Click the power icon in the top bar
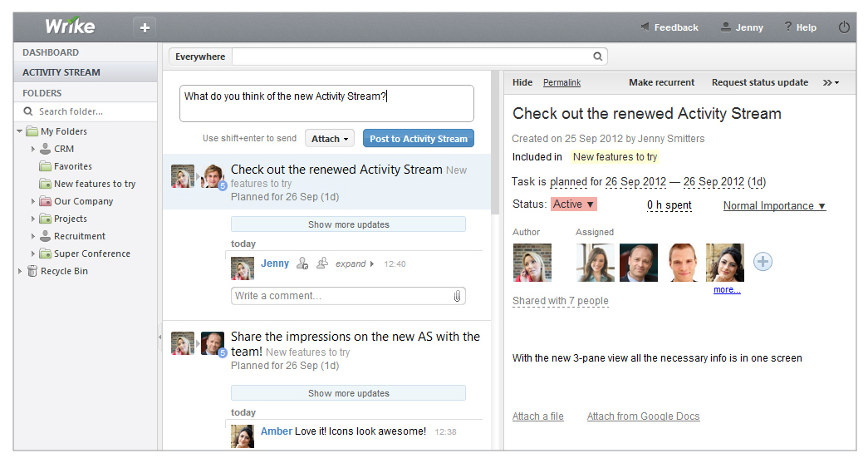 click(x=844, y=27)
